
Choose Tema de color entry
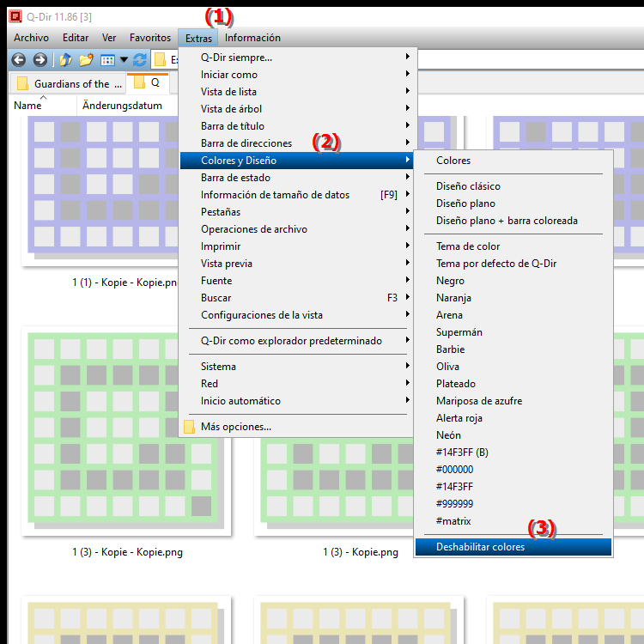click(x=513, y=246)
